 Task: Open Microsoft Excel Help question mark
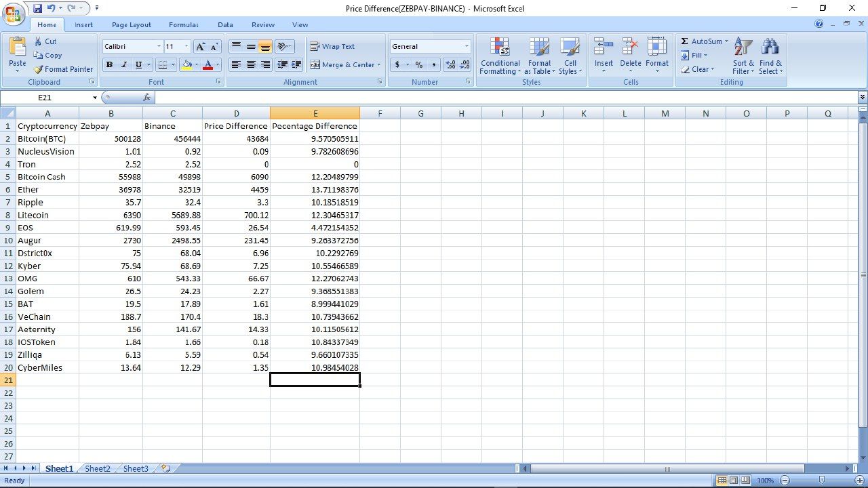[820, 24]
